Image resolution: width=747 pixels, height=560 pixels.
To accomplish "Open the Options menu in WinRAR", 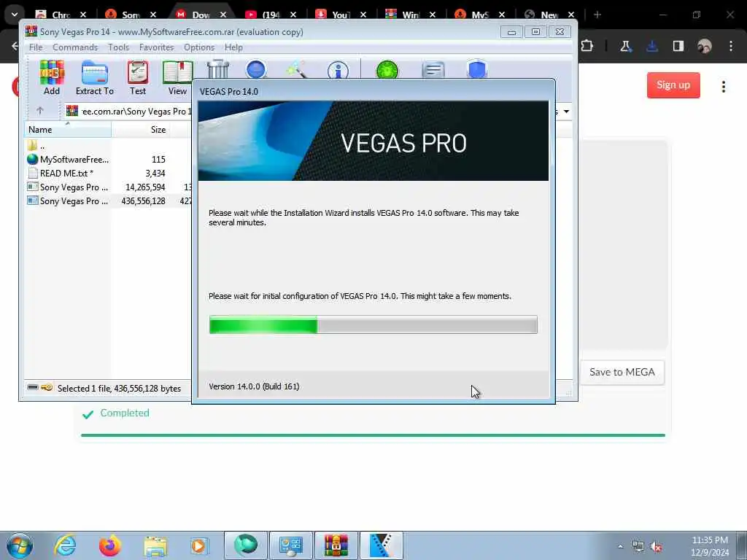I will (199, 47).
